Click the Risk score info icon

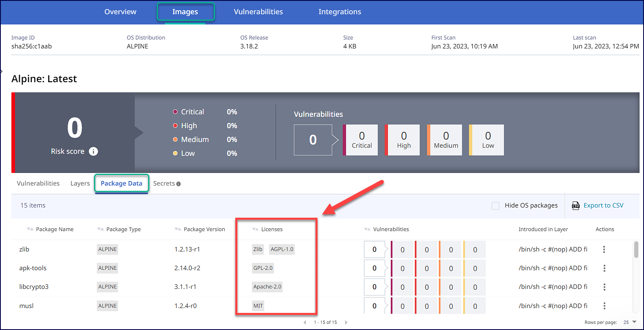tap(93, 151)
